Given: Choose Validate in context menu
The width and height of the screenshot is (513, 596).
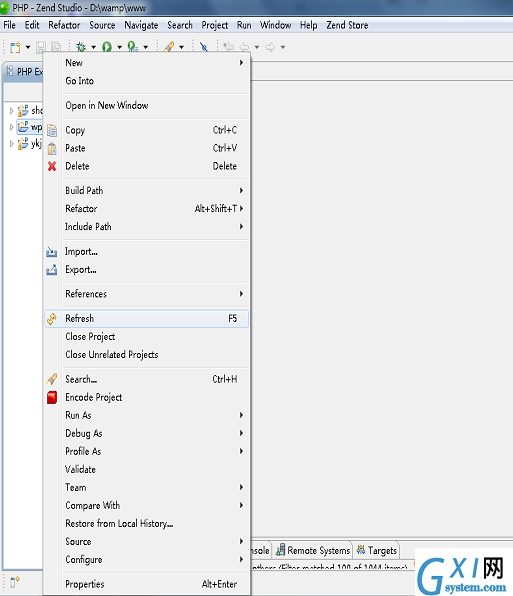Looking at the screenshot, I should pos(147,469).
